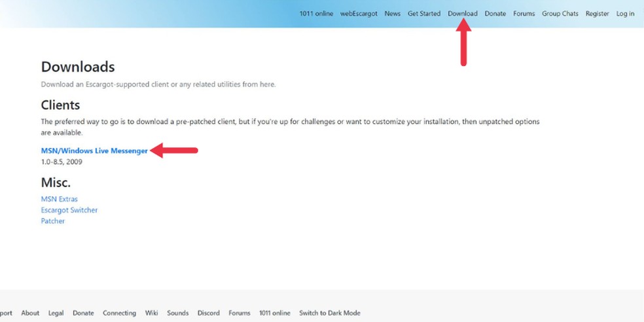This screenshot has width=644, height=322.
Task: Select Register in the header
Action: tap(597, 14)
